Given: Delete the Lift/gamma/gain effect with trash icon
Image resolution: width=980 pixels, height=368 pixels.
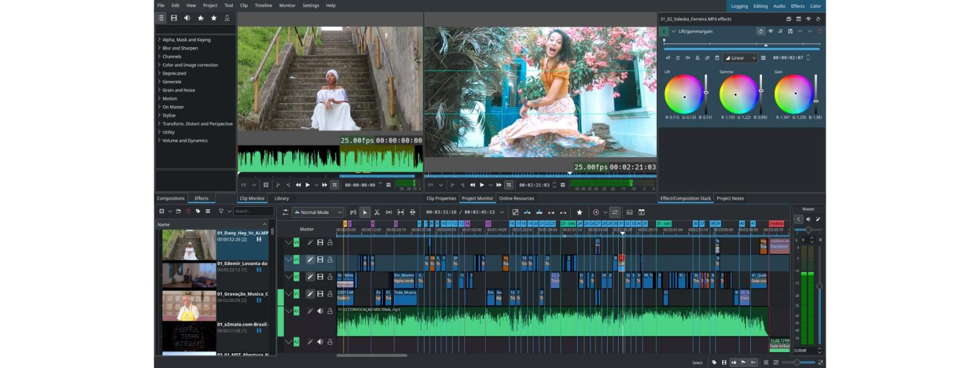Looking at the screenshot, I should click(x=820, y=31).
